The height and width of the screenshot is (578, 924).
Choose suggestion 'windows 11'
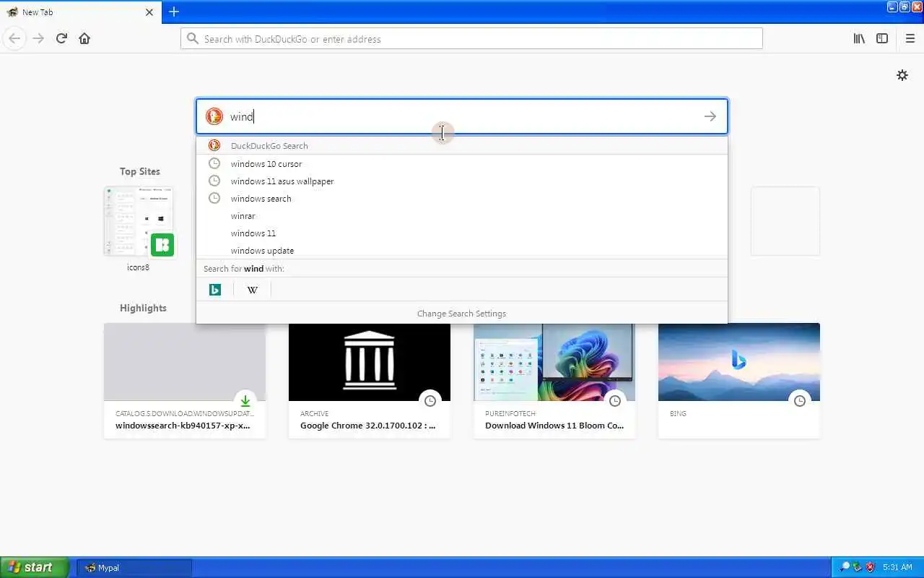(x=462, y=233)
